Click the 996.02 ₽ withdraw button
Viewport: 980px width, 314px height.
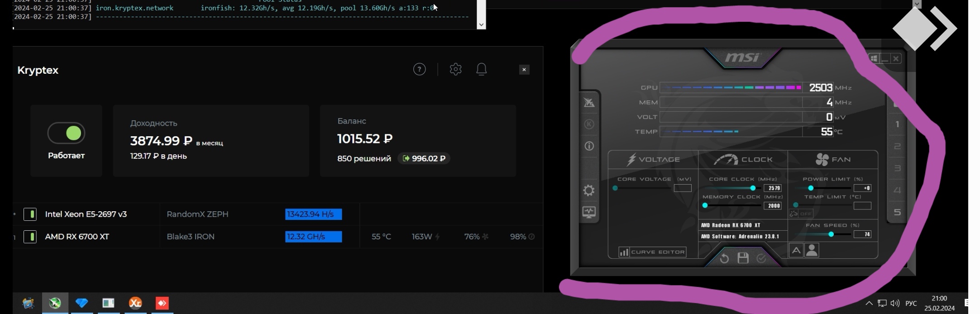click(x=424, y=158)
